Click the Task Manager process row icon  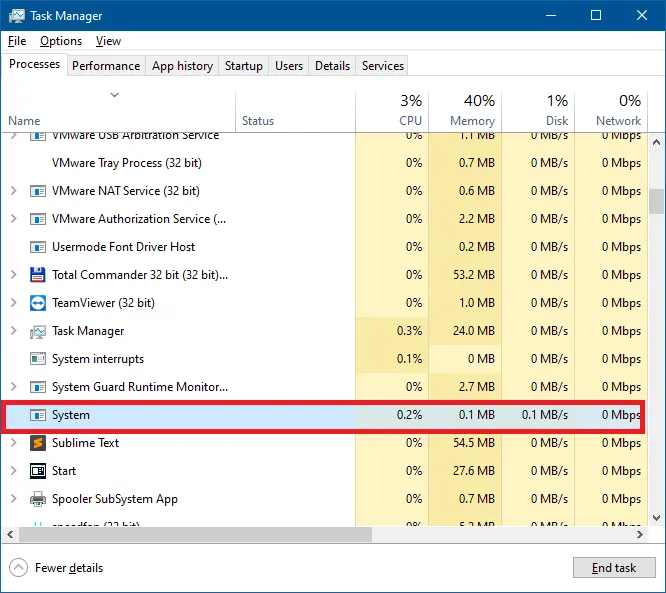(38, 332)
